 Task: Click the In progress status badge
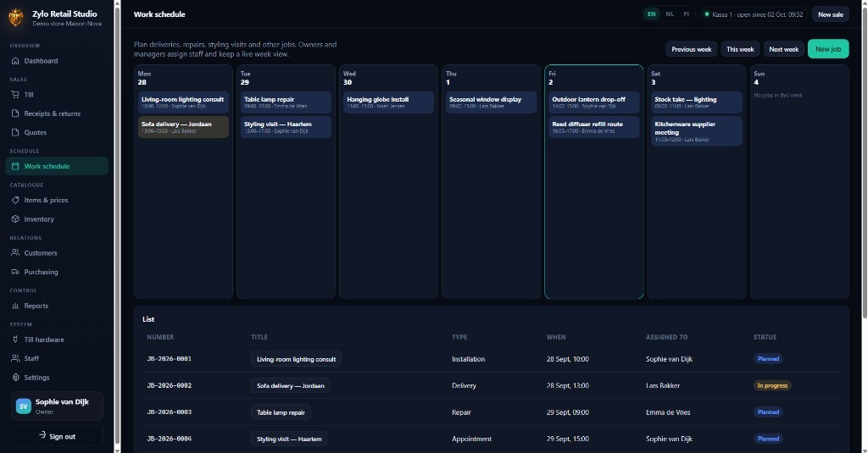tap(772, 385)
